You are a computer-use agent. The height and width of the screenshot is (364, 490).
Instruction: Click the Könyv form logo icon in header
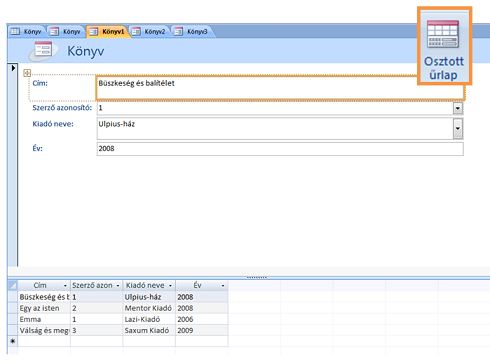click(x=43, y=51)
